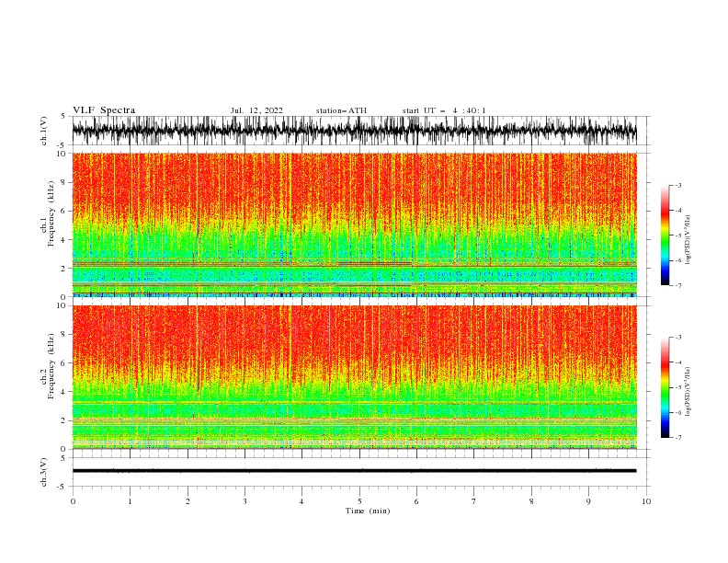Click the ch.2 frequency axis "10" tick label
Viewport: 728px width, 563px height.
coord(62,306)
